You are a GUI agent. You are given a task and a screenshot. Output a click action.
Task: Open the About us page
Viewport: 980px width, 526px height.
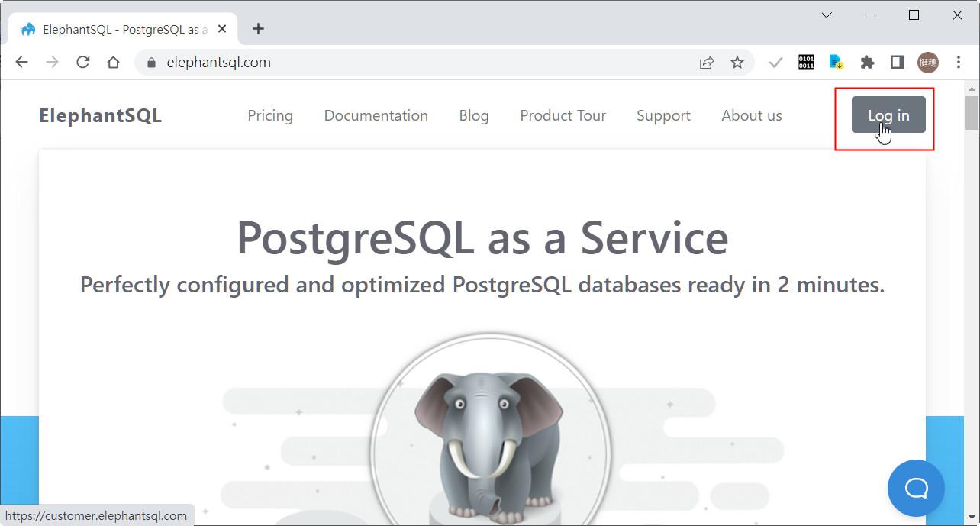coord(752,115)
